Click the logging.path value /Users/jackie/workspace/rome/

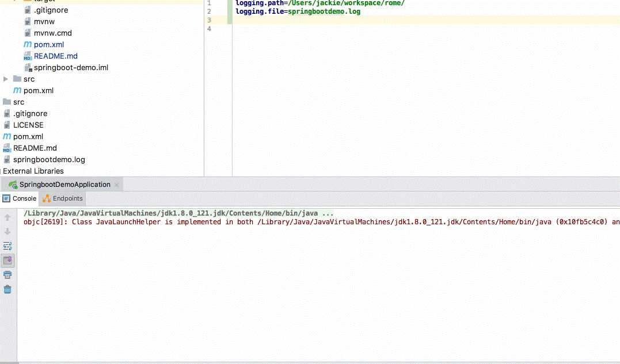click(x=347, y=3)
